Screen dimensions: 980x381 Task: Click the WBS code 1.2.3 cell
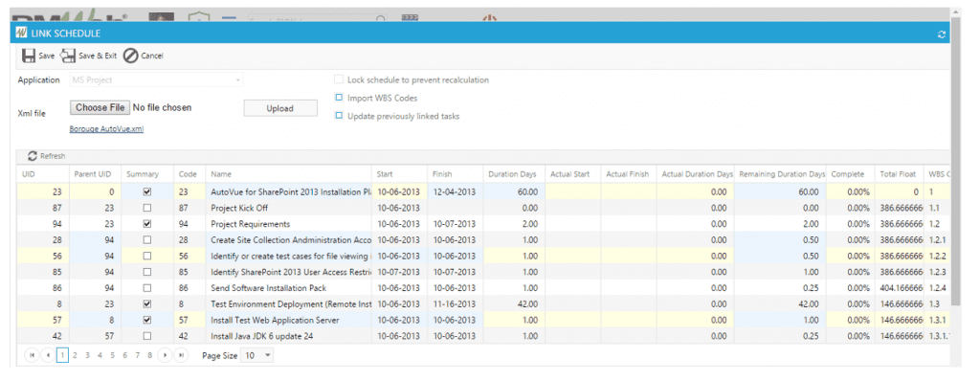pos(937,272)
